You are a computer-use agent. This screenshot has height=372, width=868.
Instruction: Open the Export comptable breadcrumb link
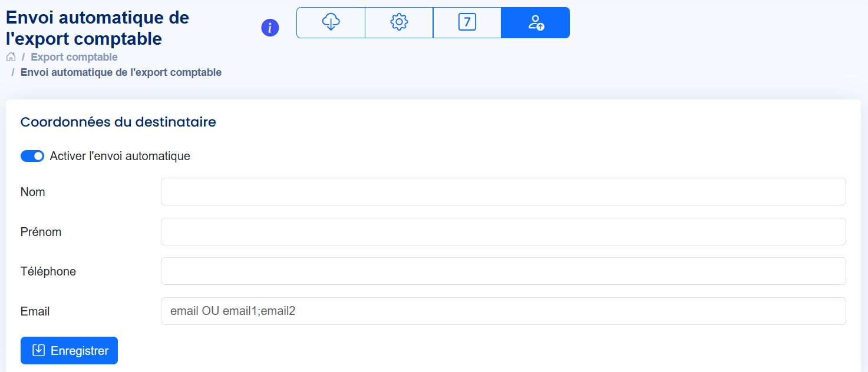(x=74, y=57)
